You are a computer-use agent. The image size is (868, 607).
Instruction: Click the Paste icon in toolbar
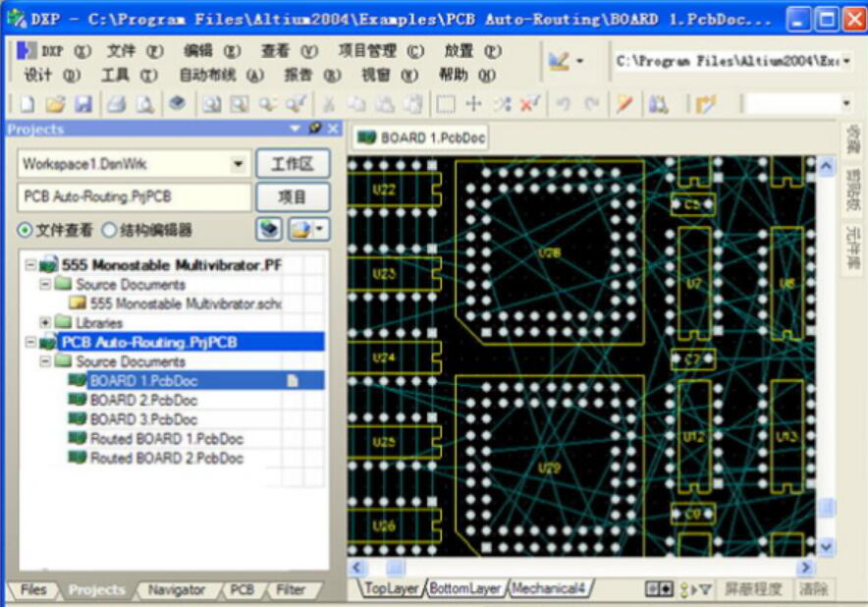(x=385, y=103)
